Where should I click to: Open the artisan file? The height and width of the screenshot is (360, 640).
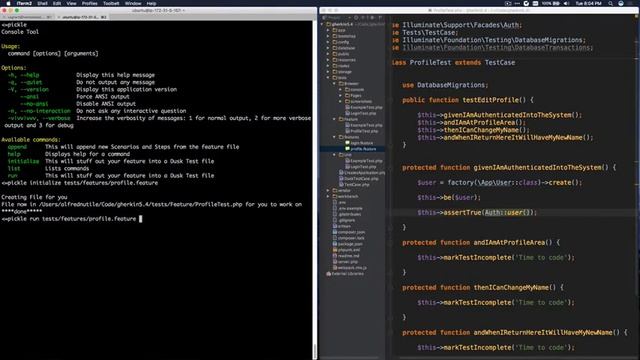click(342, 226)
